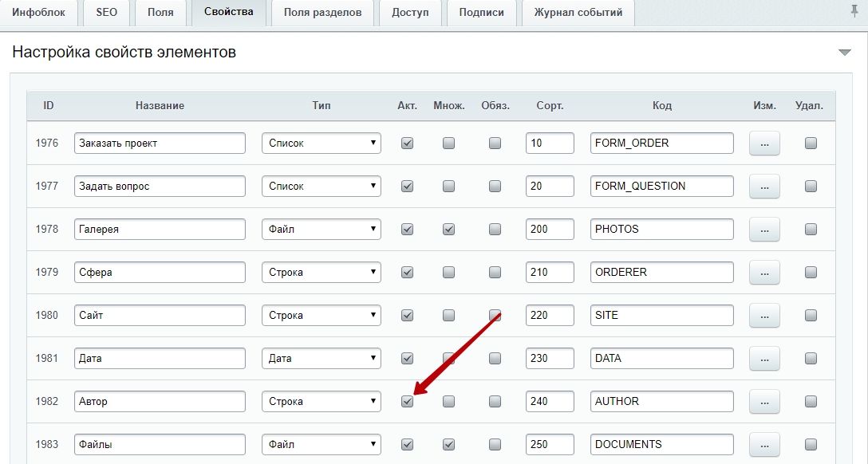
Task: Pin the tab panel with the pin icon
Action: coord(855,12)
